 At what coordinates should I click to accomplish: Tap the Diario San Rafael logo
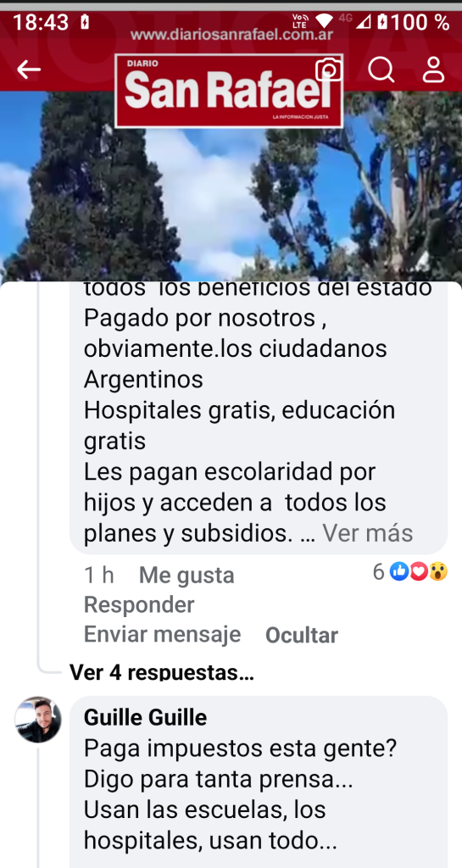(229, 91)
